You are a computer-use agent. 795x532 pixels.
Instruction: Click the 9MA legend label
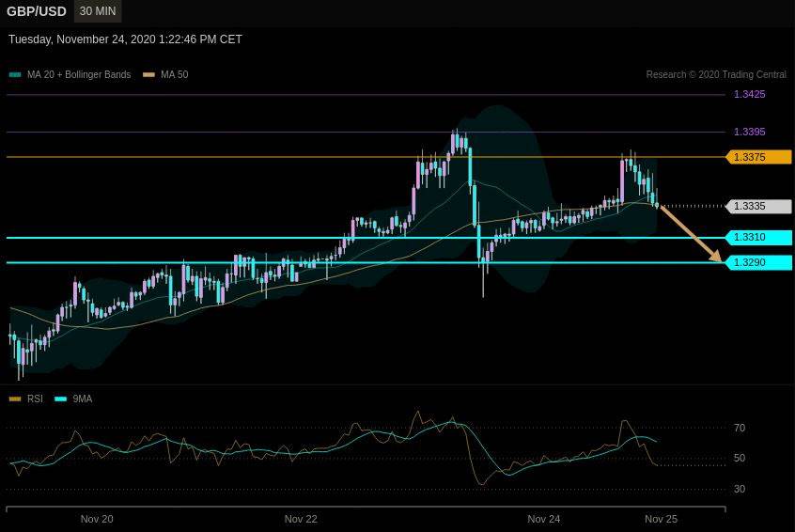click(83, 399)
